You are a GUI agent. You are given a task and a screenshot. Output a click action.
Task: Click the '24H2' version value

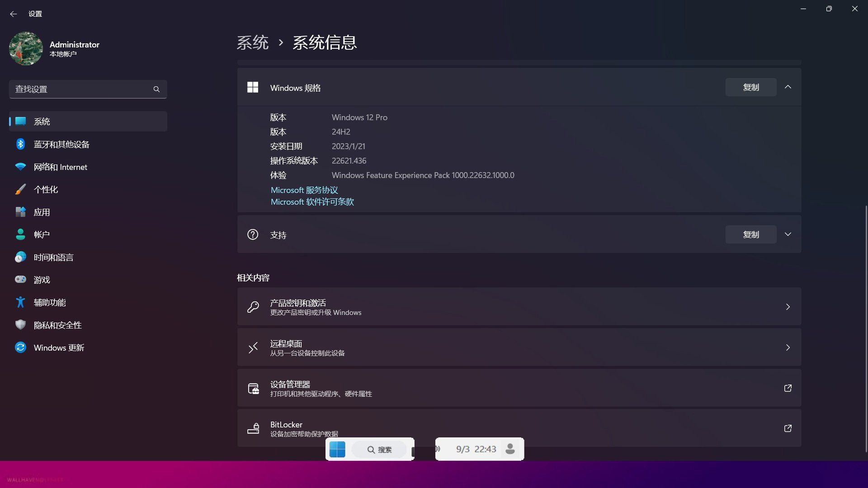341,132
